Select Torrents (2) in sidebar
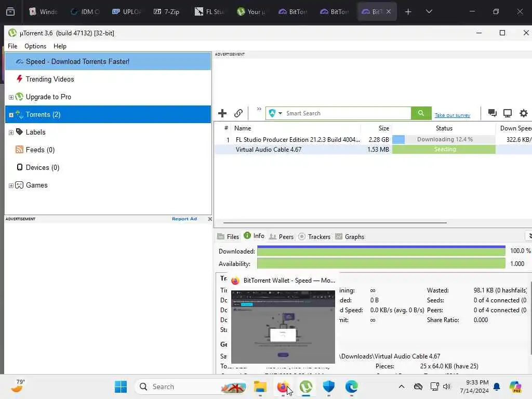The width and height of the screenshot is (532, 399). coord(108,114)
